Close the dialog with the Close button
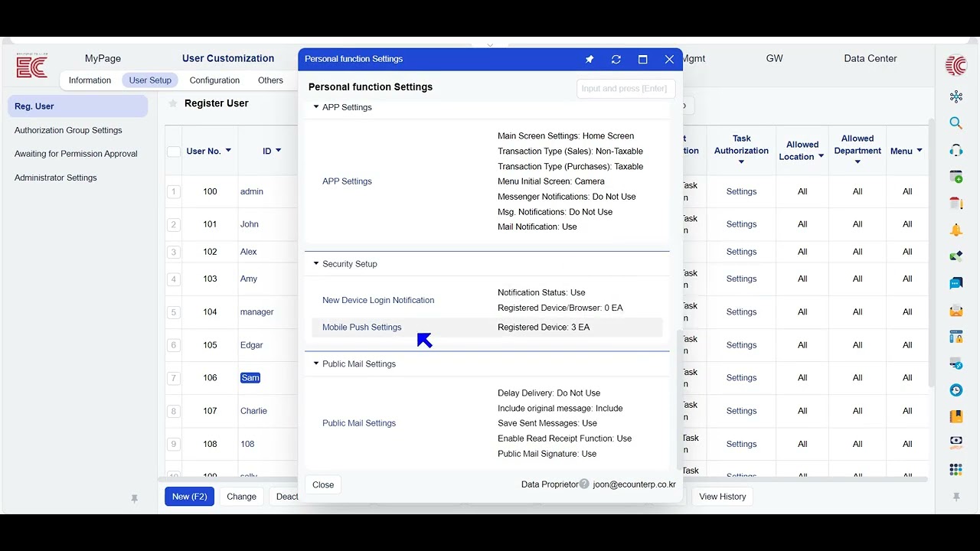Viewport: 980px width, 551px height. click(323, 484)
